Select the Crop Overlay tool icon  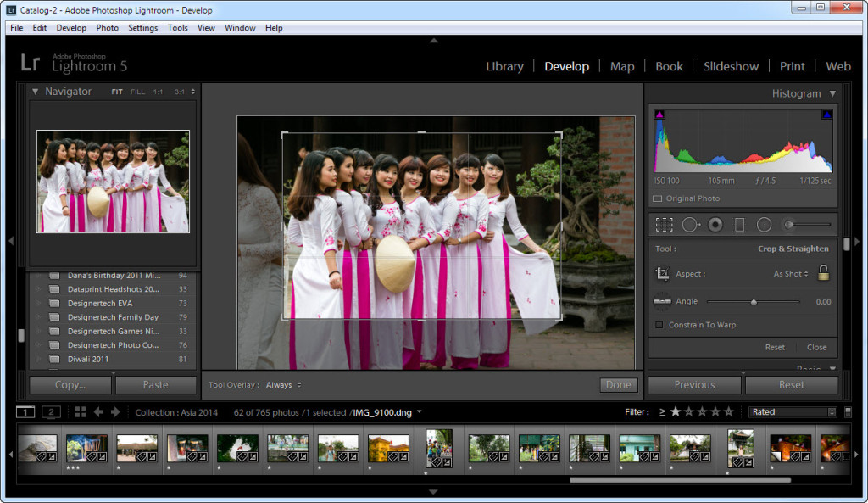coord(665,225)
